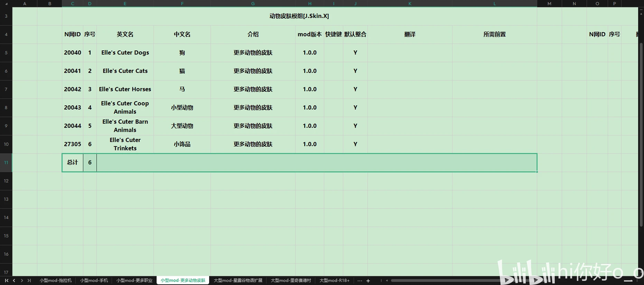Jump to the last sheet with navigation arrow

(29, 281)
